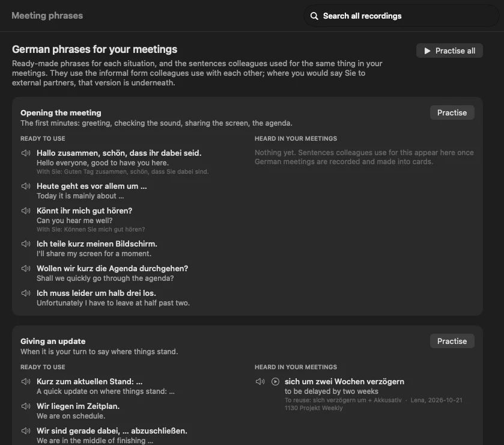
Task: Practise the Opening the meeting section
Action: (452, 112)
